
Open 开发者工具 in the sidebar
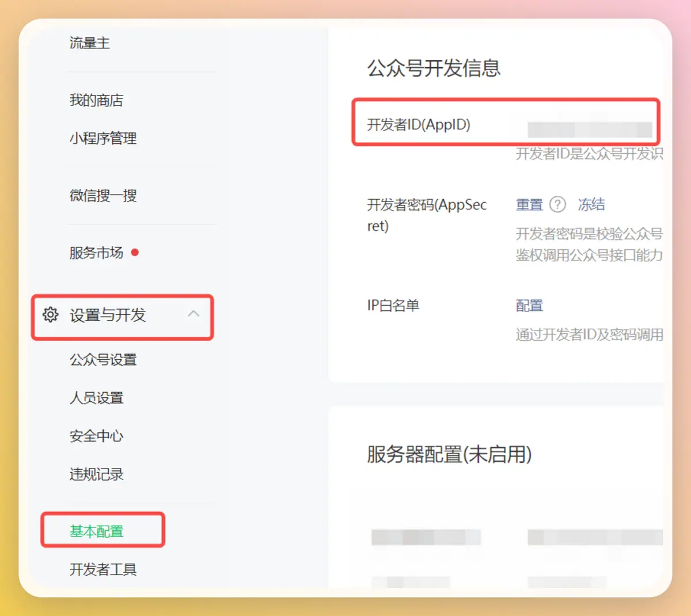(103, 569)
